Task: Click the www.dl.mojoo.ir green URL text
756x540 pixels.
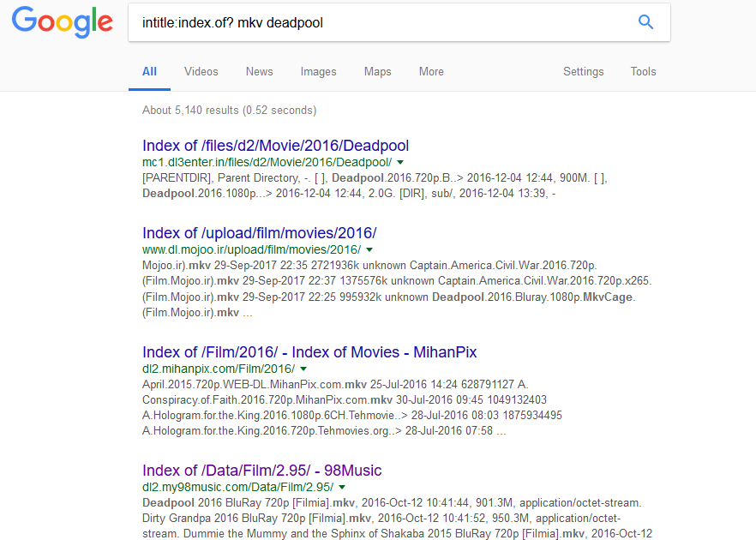Action: [x=252, y=249]
